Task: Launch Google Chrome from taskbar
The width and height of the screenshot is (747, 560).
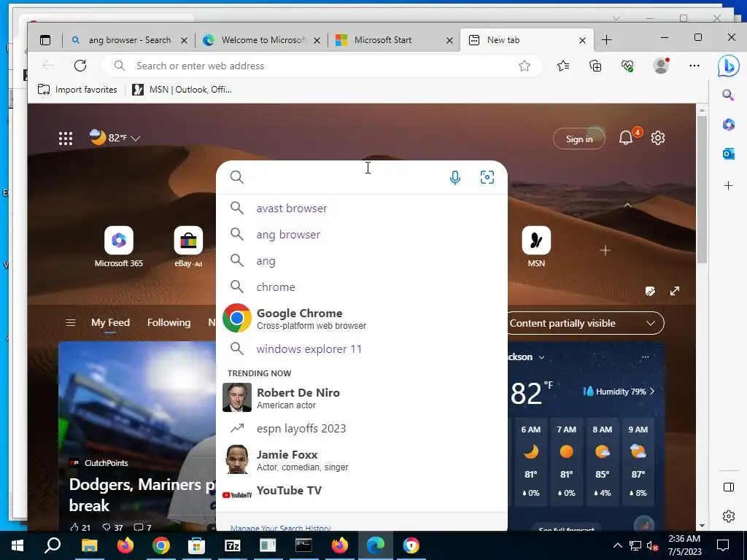Action: pyautogui.click(x=161, y=545)
